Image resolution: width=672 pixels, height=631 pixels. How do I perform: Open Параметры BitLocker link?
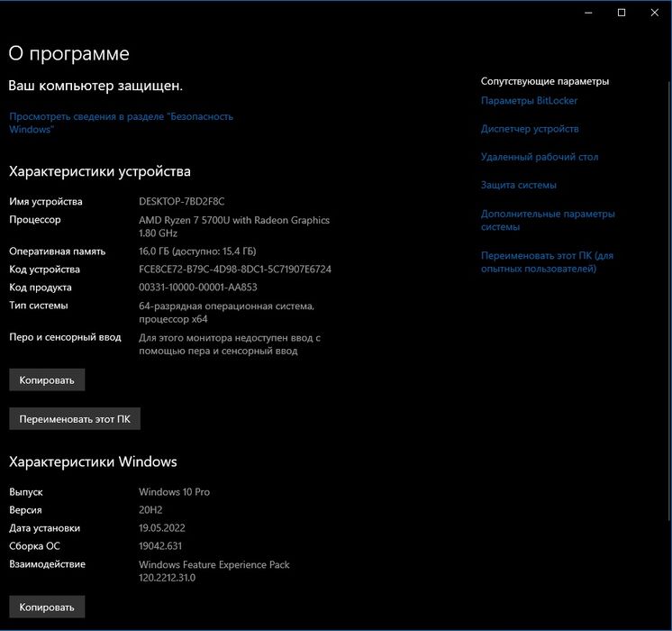coord(529,101)
